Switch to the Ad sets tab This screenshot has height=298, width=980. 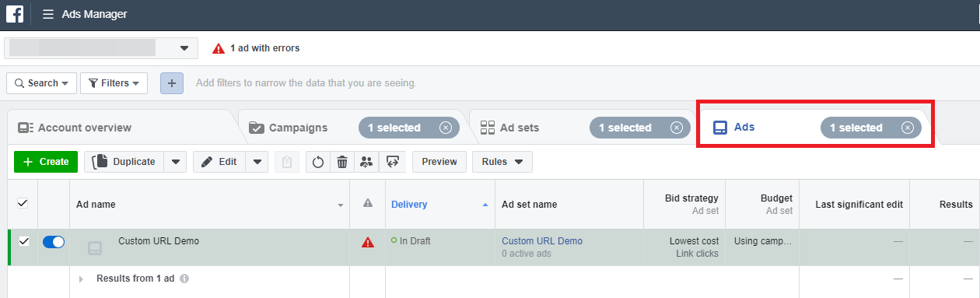point(520,128)
